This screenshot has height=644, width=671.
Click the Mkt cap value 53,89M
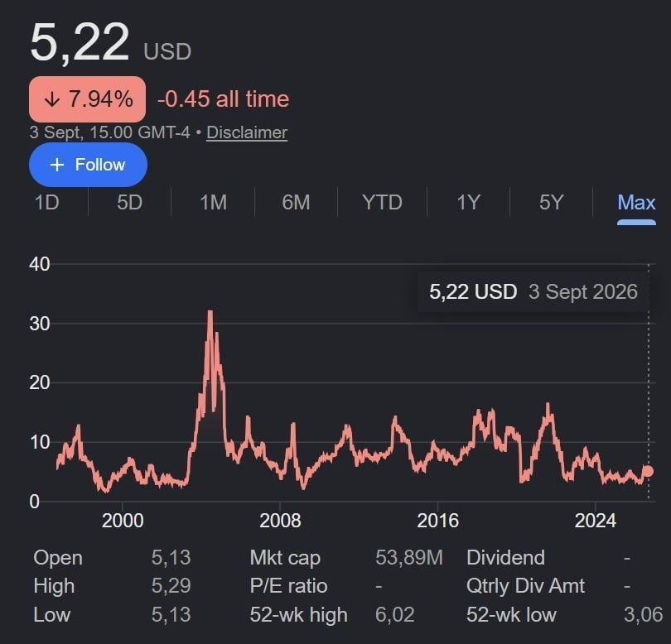click(x=409, y=558)
